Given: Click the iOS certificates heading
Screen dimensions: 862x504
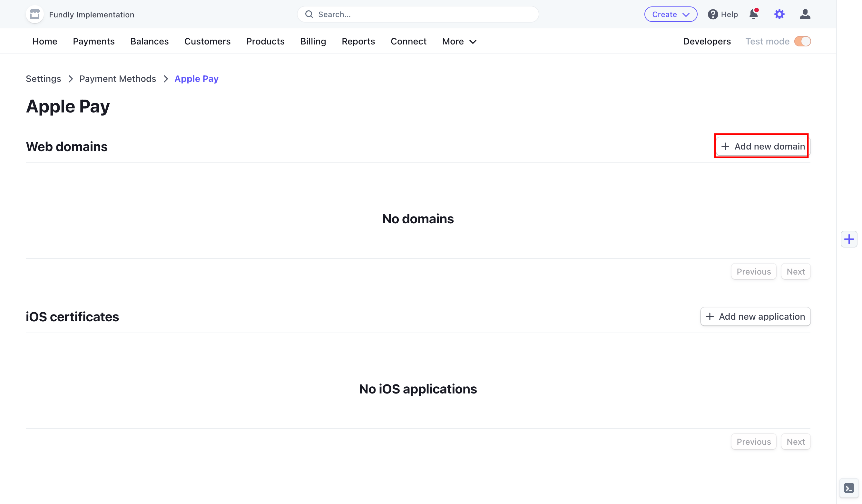Looking at the screenshot, I should point(73,317).
